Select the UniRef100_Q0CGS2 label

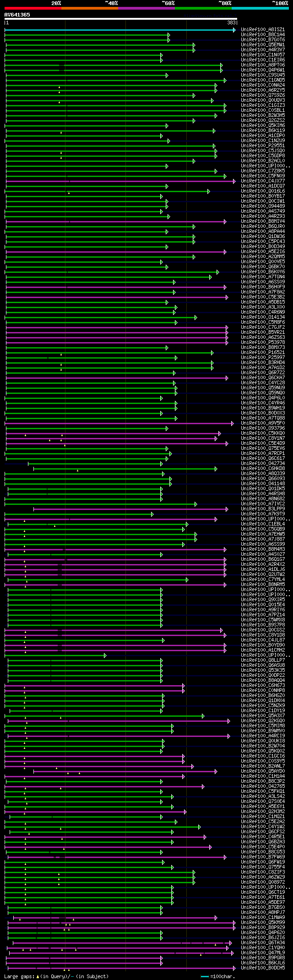tap(263, 630)
